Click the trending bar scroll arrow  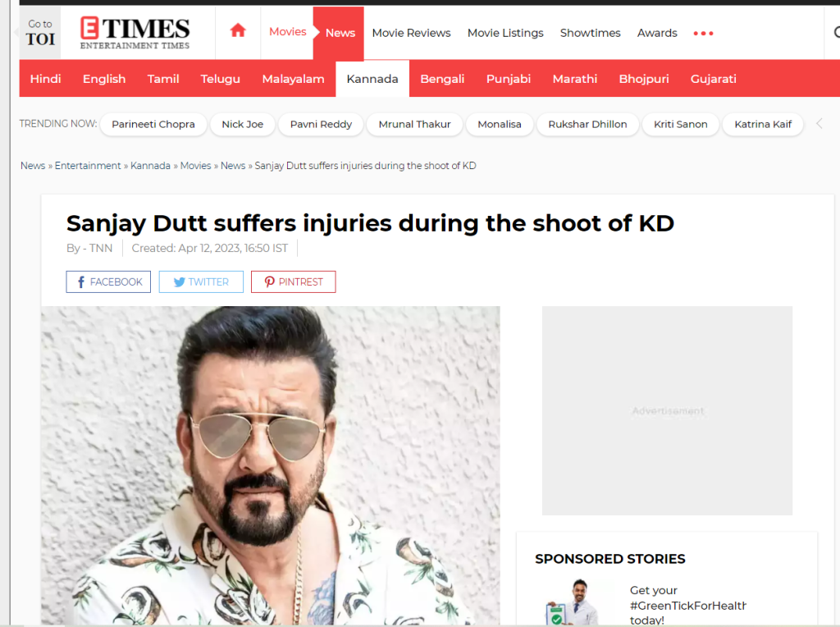(x=819, y=124)
